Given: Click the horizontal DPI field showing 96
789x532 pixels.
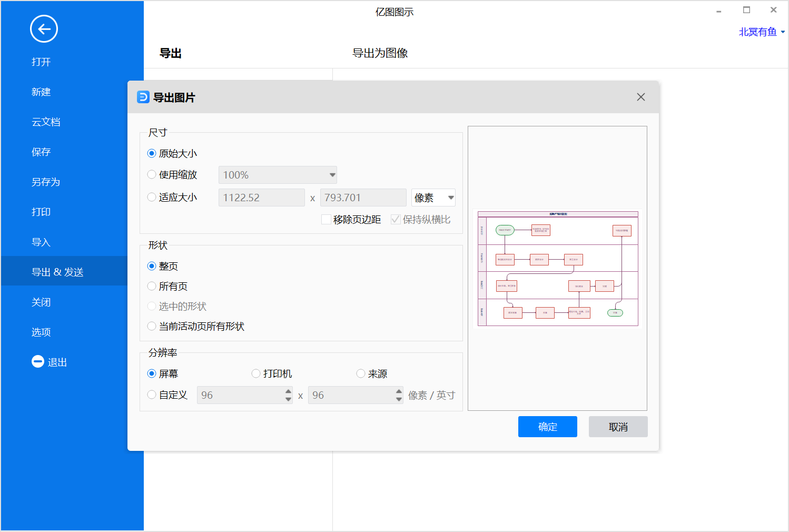Looking at the screenshot, I should [x=240, y=395].
